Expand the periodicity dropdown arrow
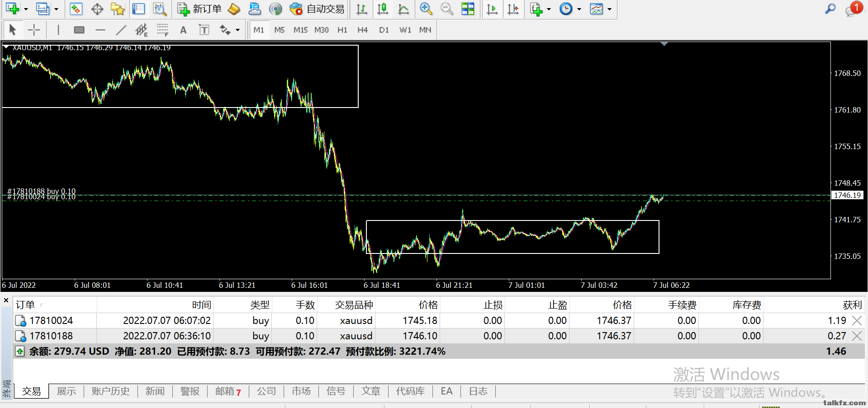The height and width of the screenshot is (408, 868). 579,9
